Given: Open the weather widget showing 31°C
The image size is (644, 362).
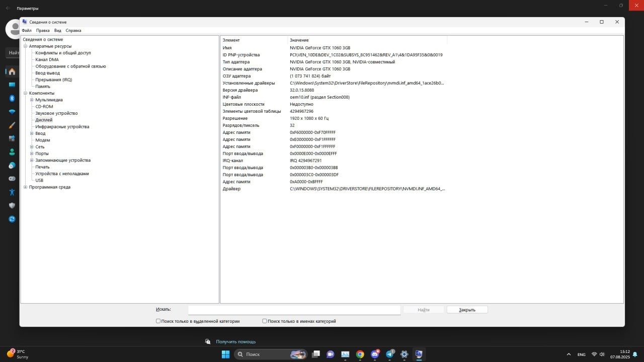Looking at the screenshot, I should [x=18, y=354].
